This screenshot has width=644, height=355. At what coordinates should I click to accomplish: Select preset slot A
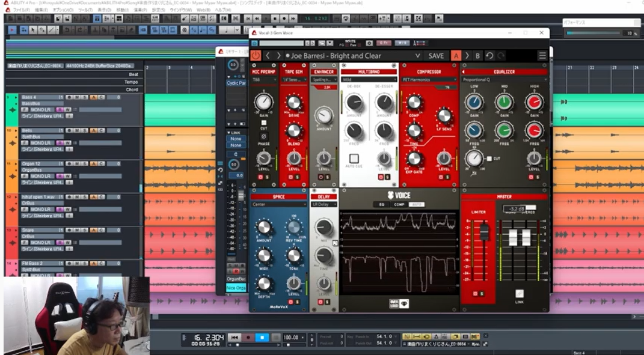tap(456, 56)
